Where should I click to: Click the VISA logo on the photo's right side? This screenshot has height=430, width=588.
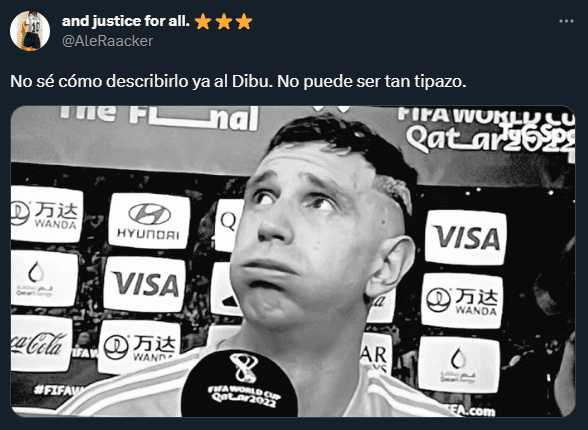click(x=466, y=237)
